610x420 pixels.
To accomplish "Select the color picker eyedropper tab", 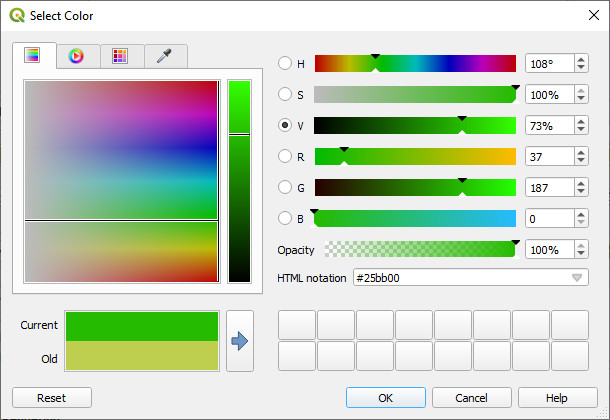I will click(164, 56).
